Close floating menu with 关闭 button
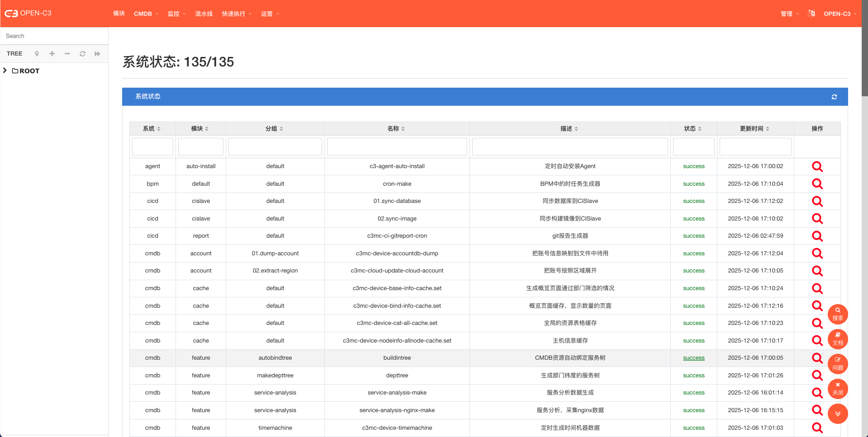Viewport: 868px width, 437px height. 838,389
